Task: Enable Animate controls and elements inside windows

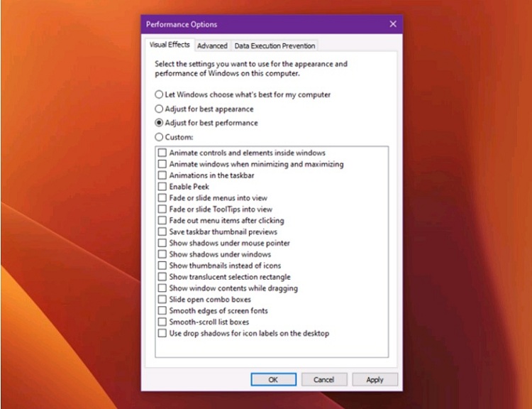Action: 162,153
